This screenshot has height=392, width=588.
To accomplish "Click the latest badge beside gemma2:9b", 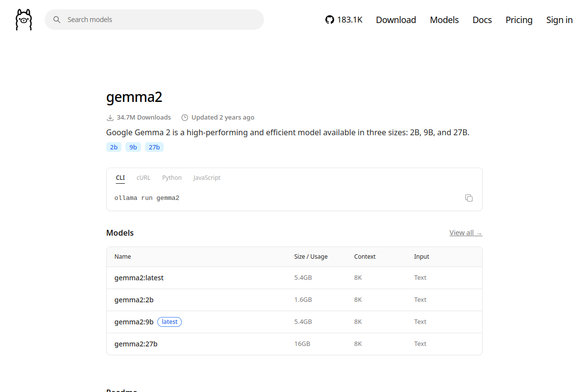I will [x=170, y=322].
